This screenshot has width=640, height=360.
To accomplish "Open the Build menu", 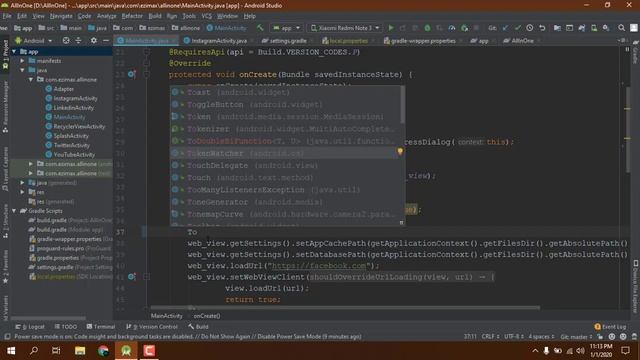I will point(155,16).
